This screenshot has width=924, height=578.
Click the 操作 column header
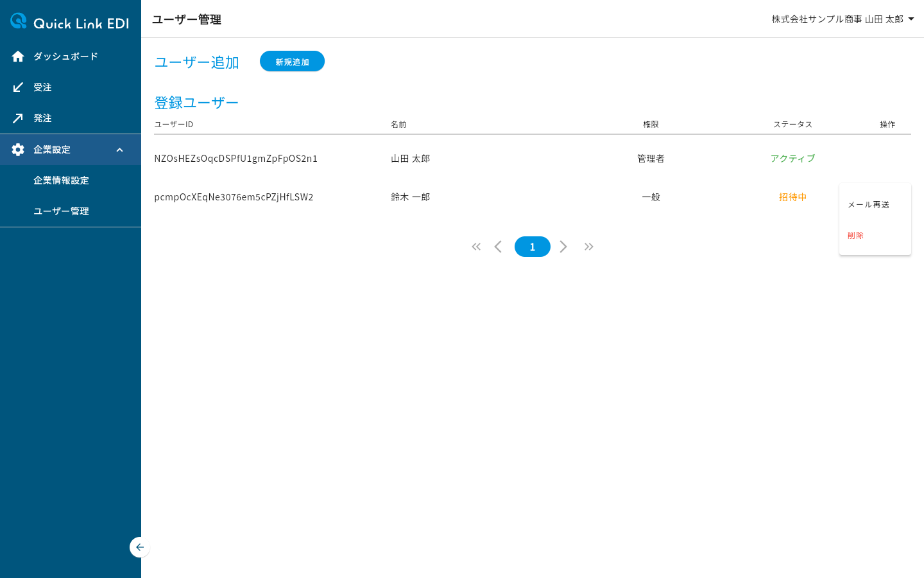(887, 124)
